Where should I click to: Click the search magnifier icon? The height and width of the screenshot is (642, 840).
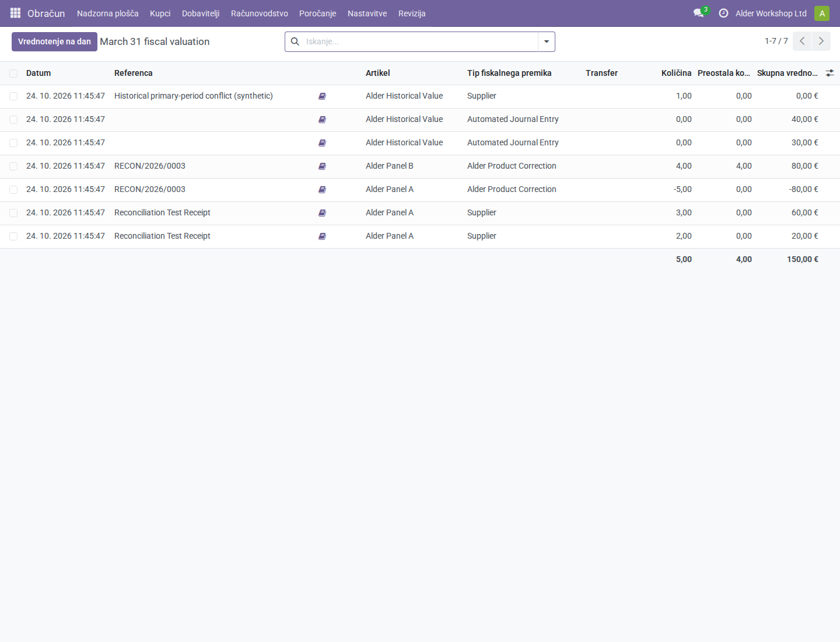[295, 41]
